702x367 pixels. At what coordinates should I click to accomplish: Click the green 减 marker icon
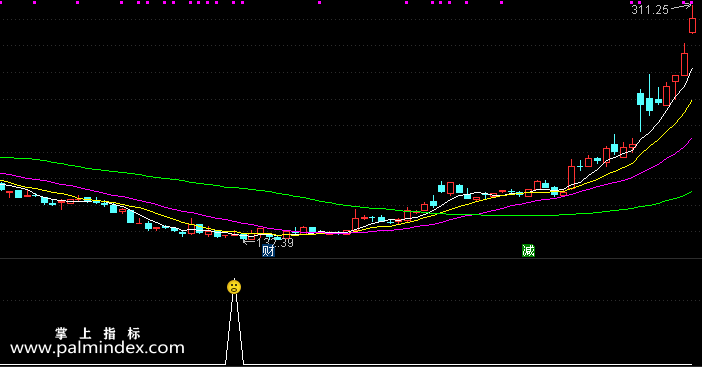pyautogui.click(x=528, y=251)
